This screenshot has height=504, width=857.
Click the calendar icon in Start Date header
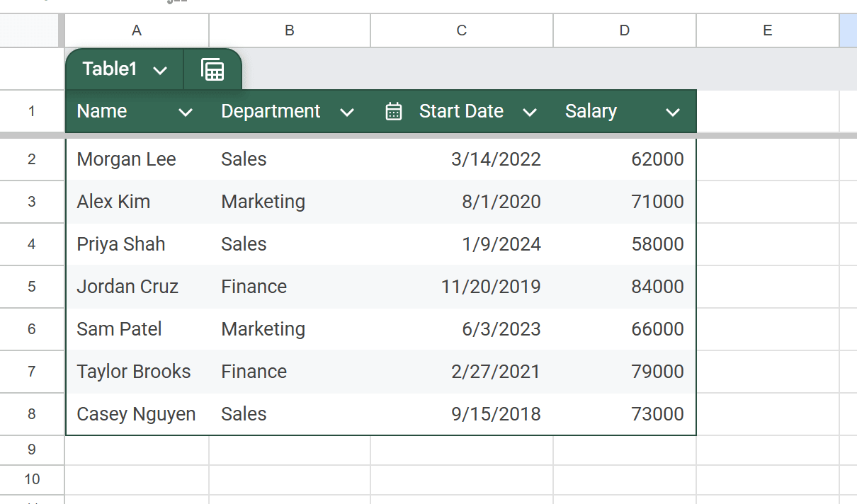[x=394, y=111]
